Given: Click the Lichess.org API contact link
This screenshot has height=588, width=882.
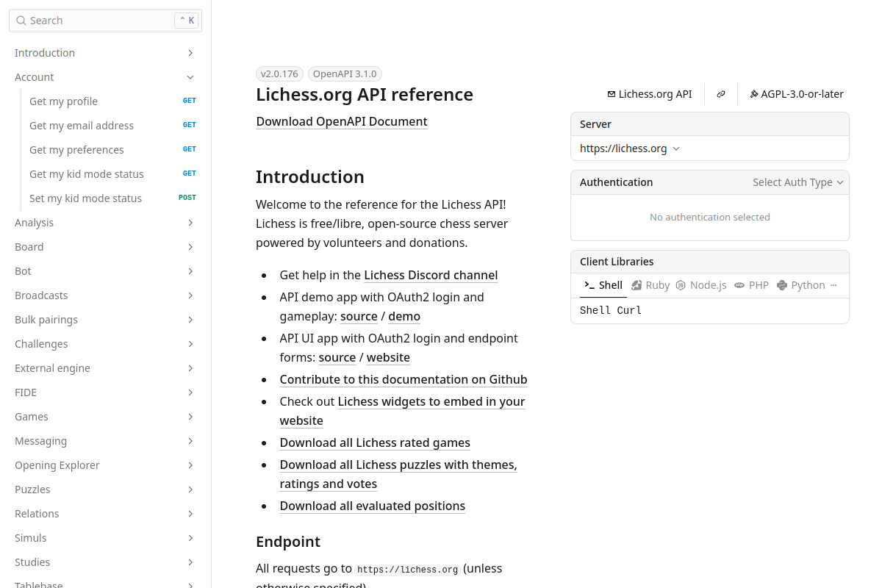Looking at the screenshot, I should coord(649,94).
